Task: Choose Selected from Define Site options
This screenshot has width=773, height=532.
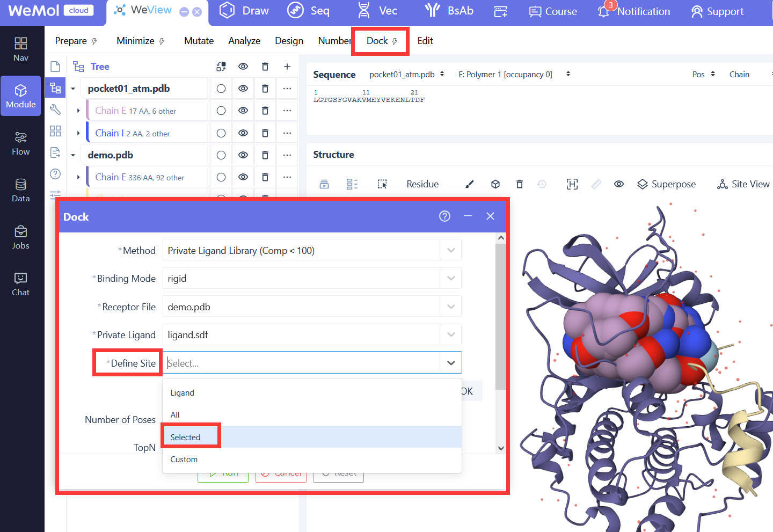Action: tap(312, 437)
